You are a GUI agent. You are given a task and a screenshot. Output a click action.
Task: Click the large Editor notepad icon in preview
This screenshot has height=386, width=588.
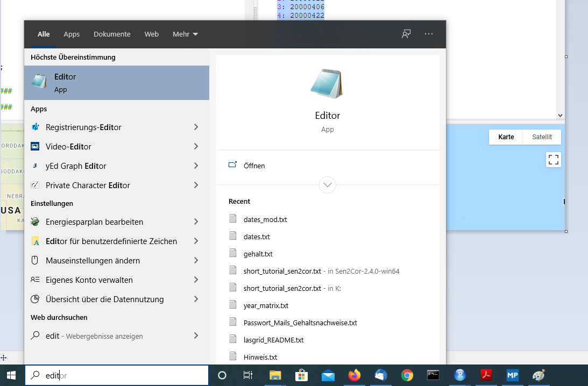click(327, 83)
